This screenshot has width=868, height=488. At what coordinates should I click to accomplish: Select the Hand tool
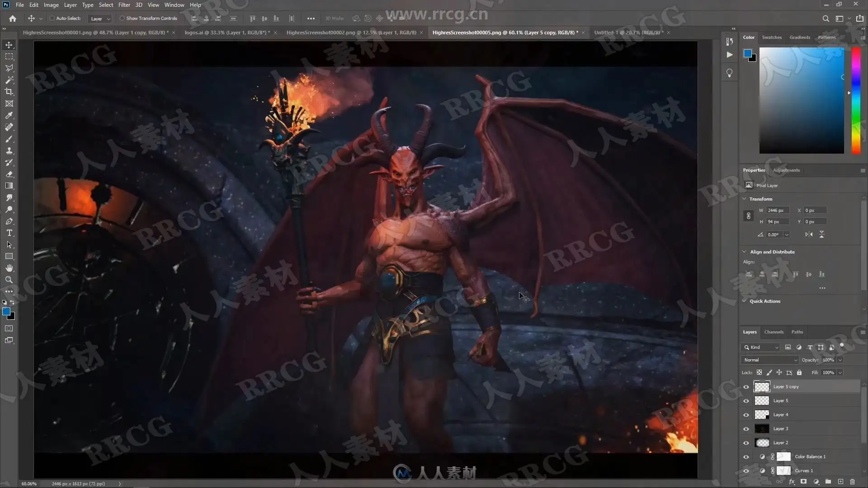coord(9,268)
